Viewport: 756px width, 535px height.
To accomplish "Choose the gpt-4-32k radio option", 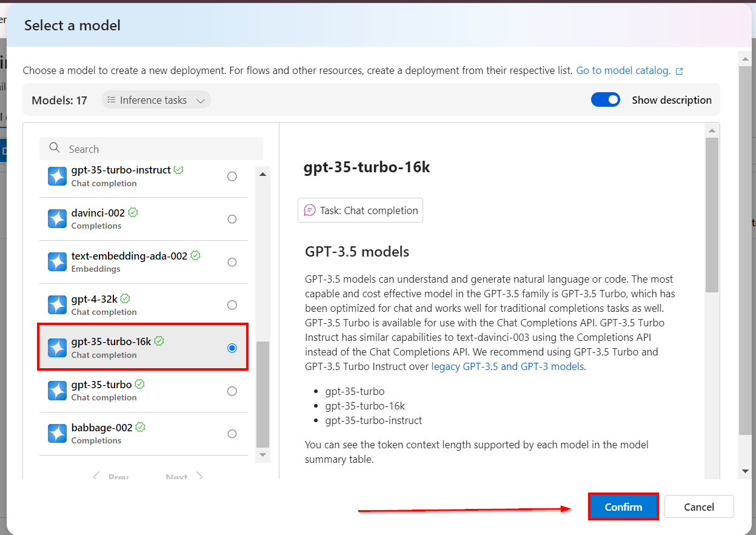I will (232, 305).
